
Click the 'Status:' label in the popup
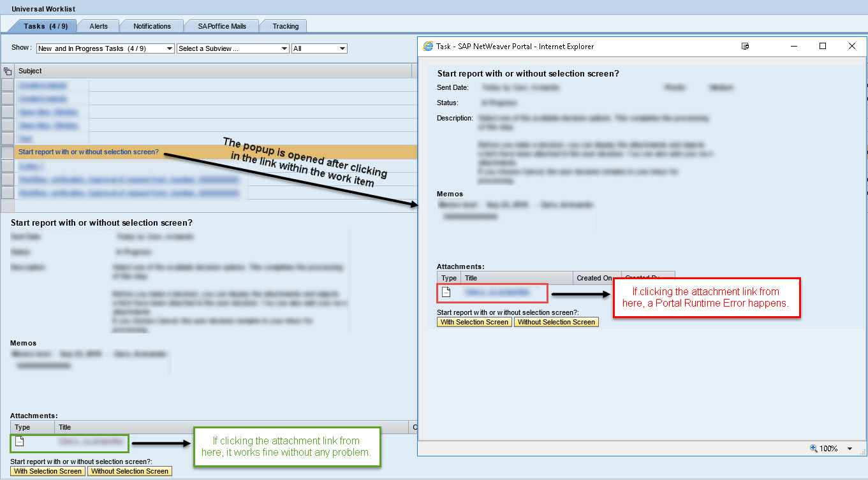[447, 103]
